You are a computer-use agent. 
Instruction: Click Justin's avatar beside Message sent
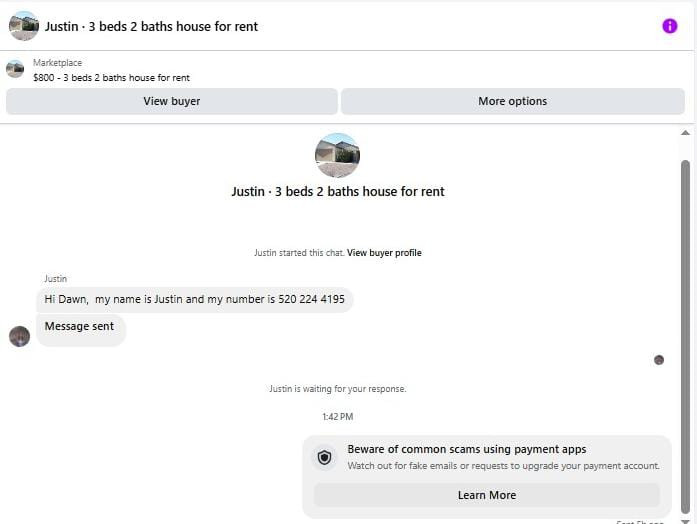[x=20, y=336]
